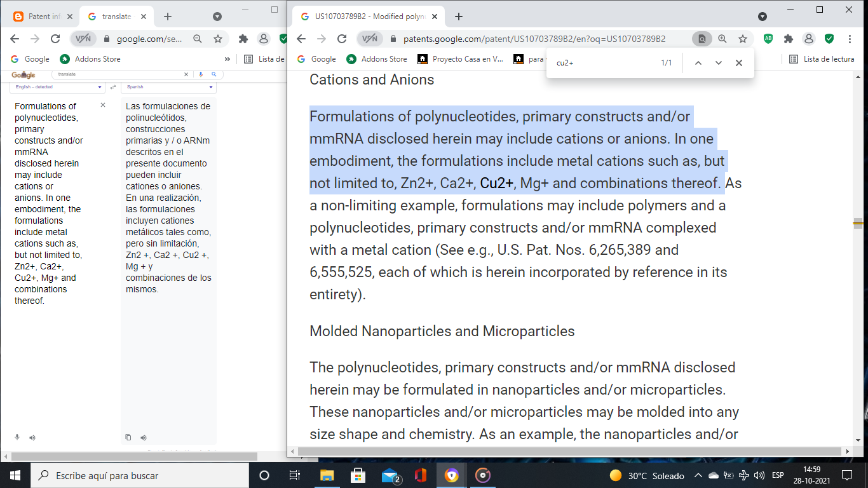Open zoom control in patent window address bar

pos(722,39)
